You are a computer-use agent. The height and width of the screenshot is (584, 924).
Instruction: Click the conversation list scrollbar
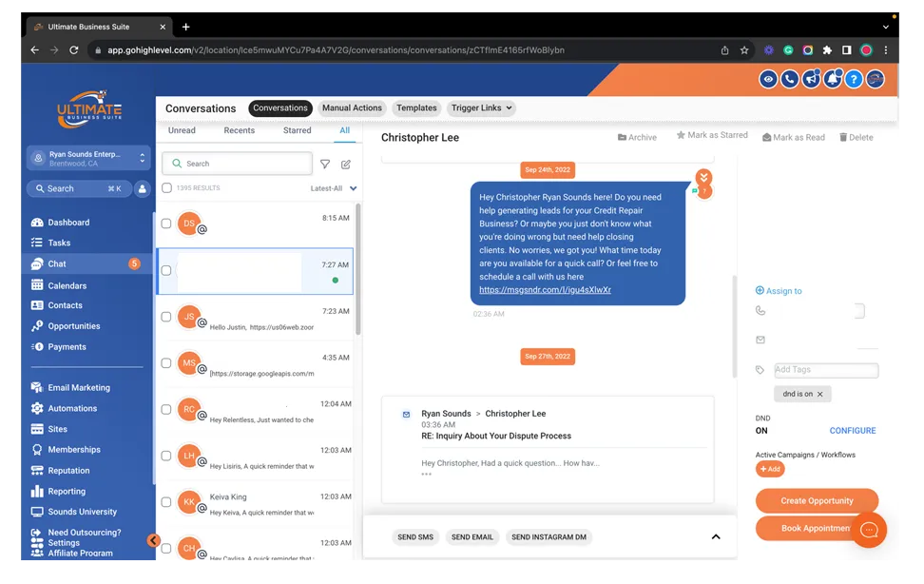coord(357,269)
